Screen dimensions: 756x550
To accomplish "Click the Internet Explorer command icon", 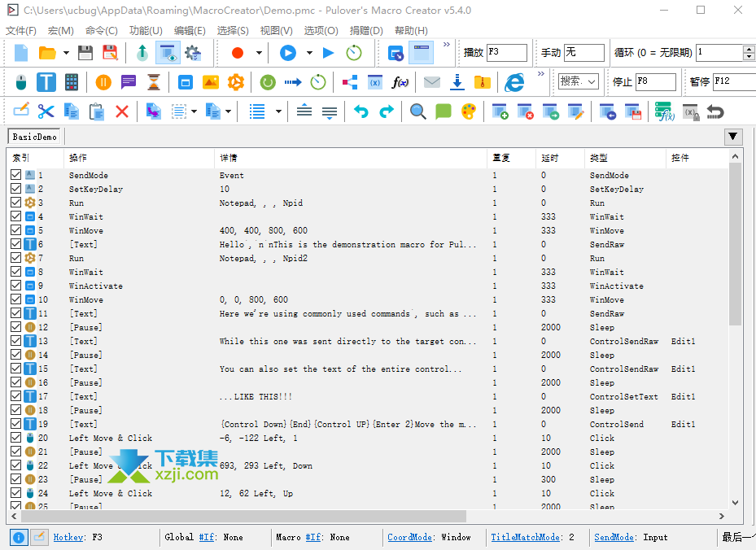I will tap(514, 82).
